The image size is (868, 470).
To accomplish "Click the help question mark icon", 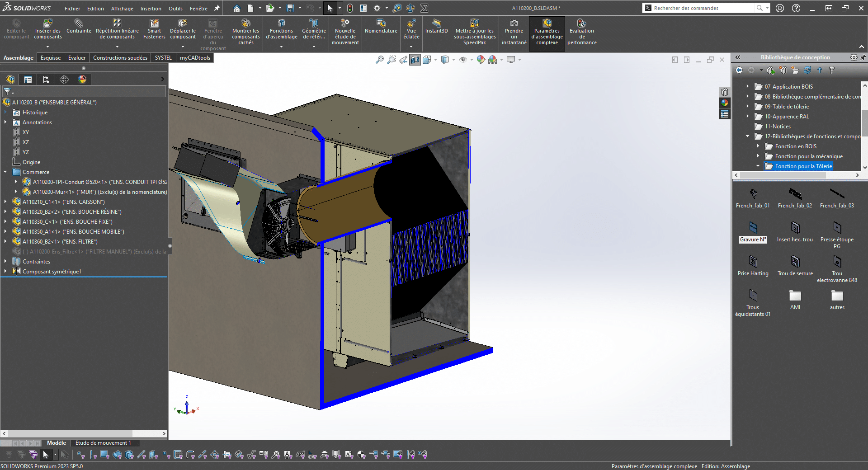I will [796, 8].
